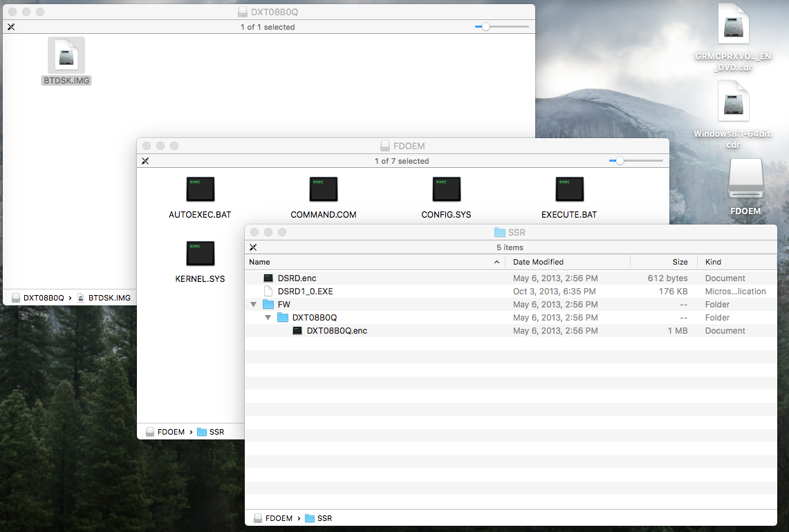This screenshot has width=789, height=532.
Task: Select the KERNEL.SYS file icon
Action: tap(201, 253)
